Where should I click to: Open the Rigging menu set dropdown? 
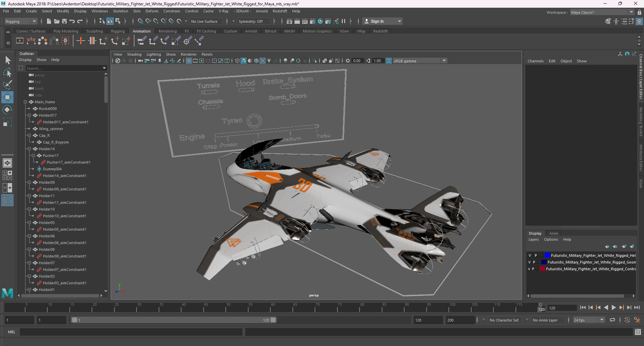(21, 21)
